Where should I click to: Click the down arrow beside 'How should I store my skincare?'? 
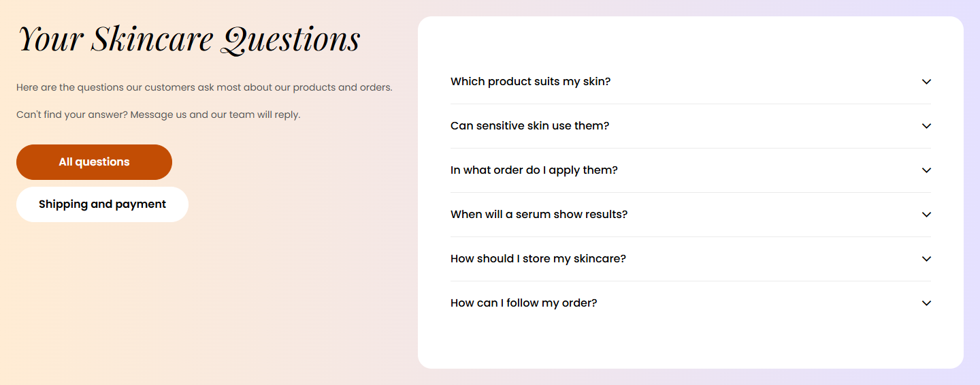click(926, 259)
